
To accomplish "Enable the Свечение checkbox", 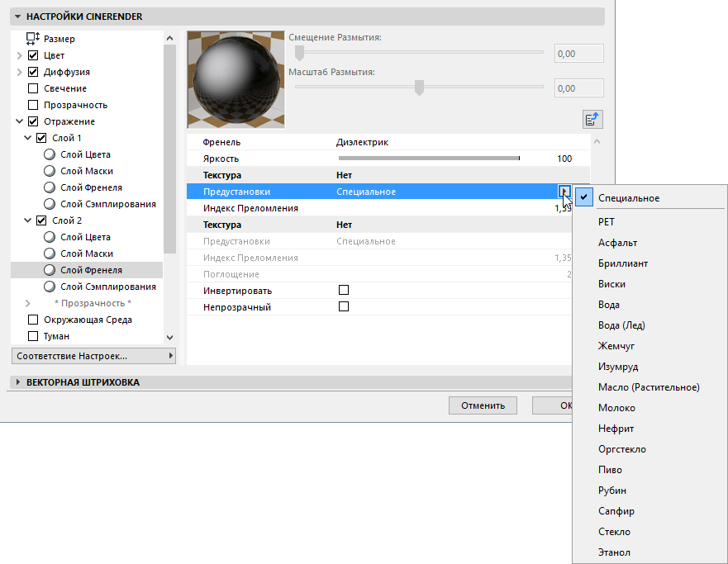I will (x=33, y=88).
